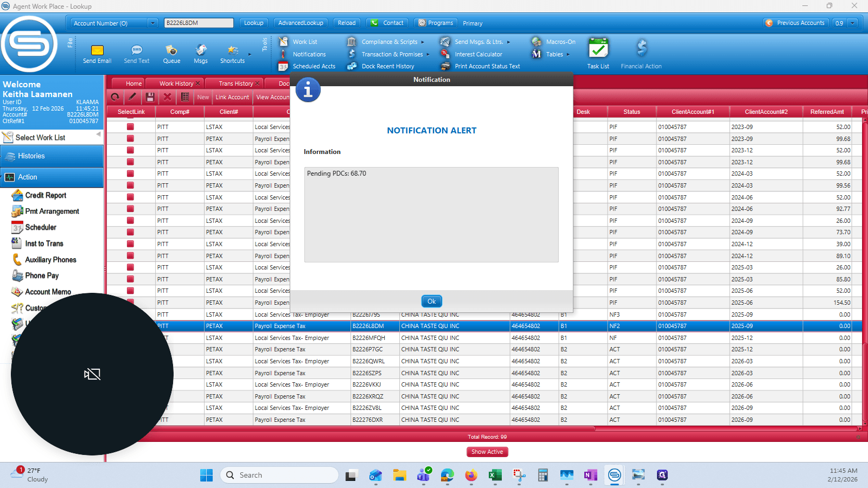The image size is (868, 488).
Task: Click the AdvancedLookup button
Action: tap(301, 23)
